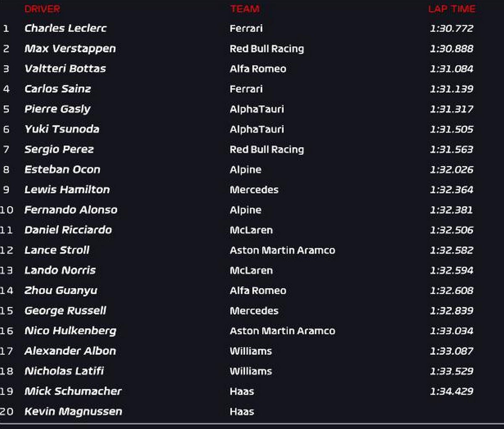Click the lap time 1:30.772

click(451, 29)
